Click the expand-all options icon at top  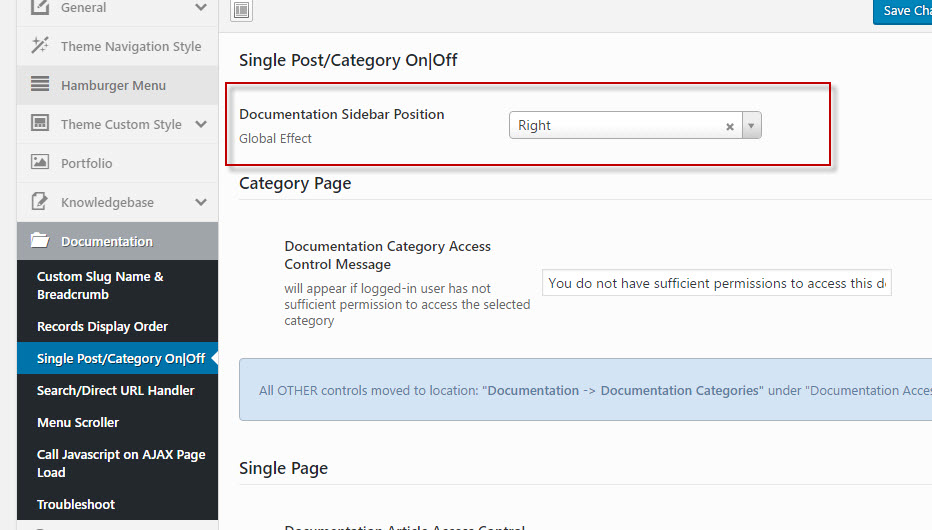(x=241, y=11)
